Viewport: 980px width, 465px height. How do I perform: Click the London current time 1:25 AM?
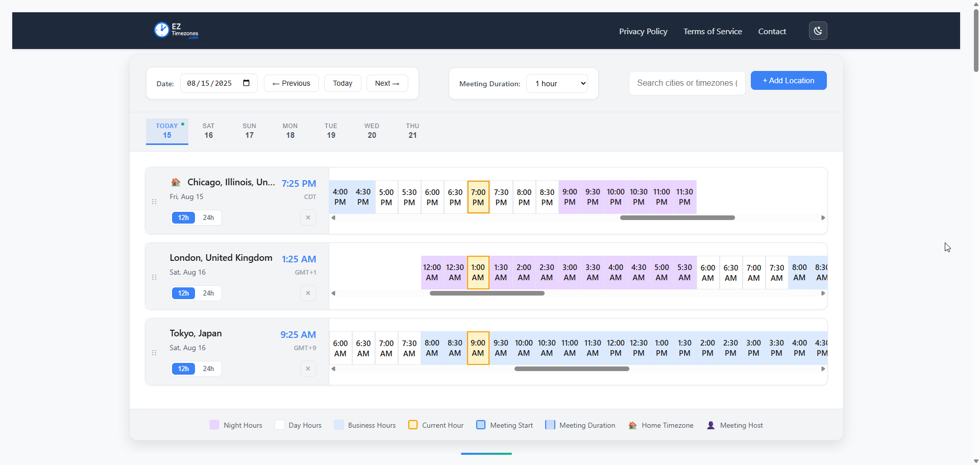tap(299, 259)
